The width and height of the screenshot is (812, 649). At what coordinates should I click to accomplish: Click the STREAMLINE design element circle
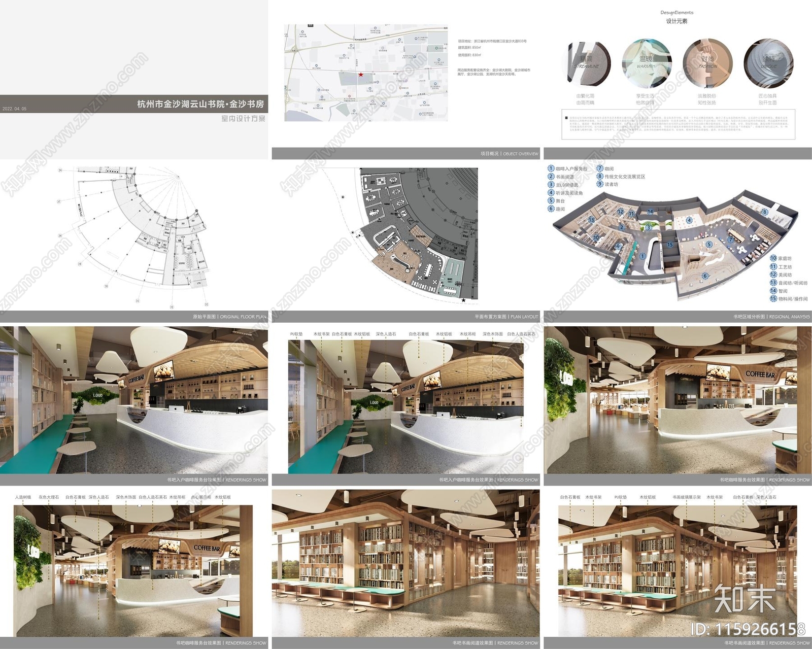[587, 63]
